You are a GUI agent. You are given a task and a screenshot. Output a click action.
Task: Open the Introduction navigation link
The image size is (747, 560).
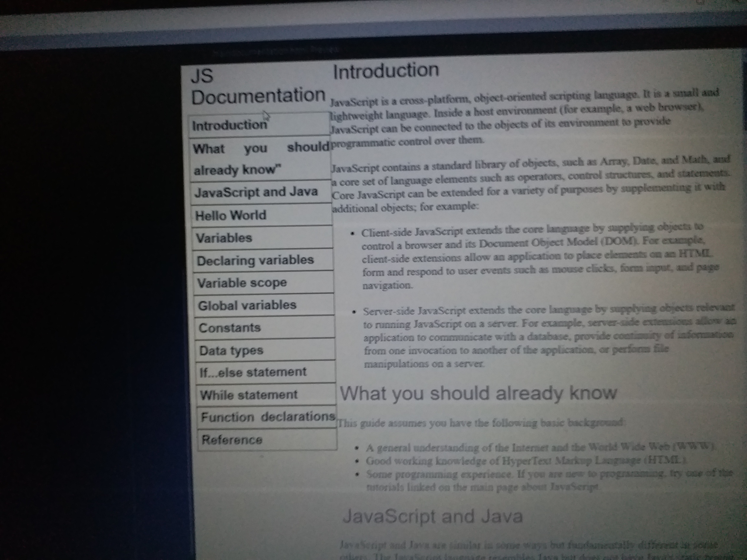point(230,125)
